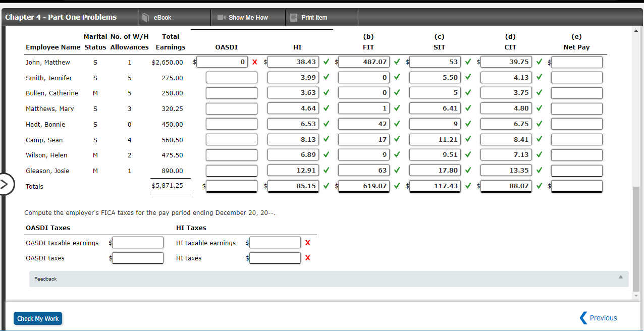The height and width of the screenshot is (331, 644).
Task: Click the OASDI Totals field
Action: click(x=232, y=186)
